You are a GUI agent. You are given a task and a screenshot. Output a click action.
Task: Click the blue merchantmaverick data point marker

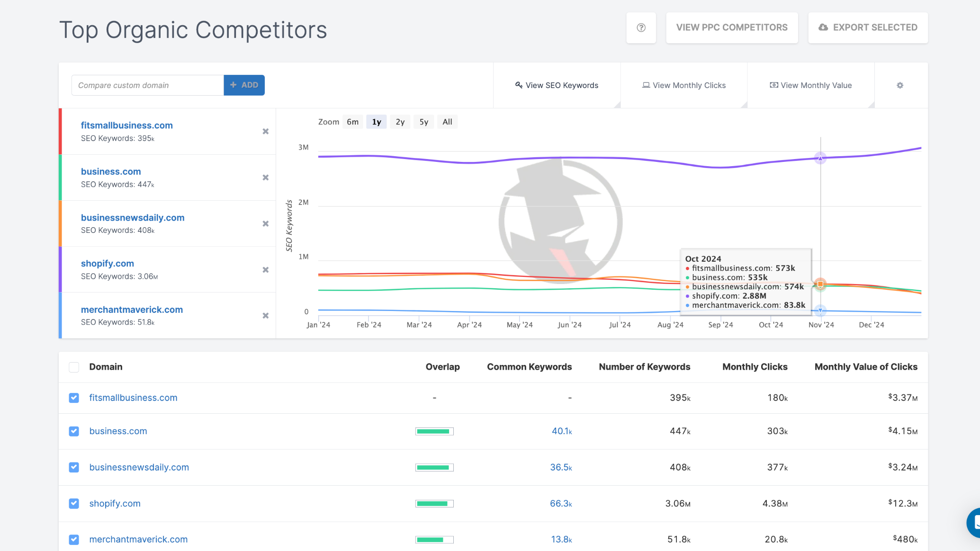820,311
